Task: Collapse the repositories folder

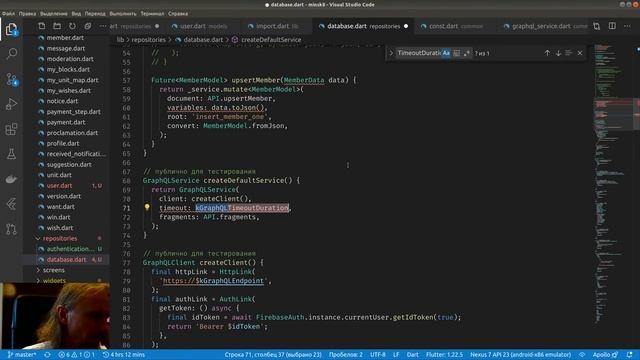Action: pos(60,238)
